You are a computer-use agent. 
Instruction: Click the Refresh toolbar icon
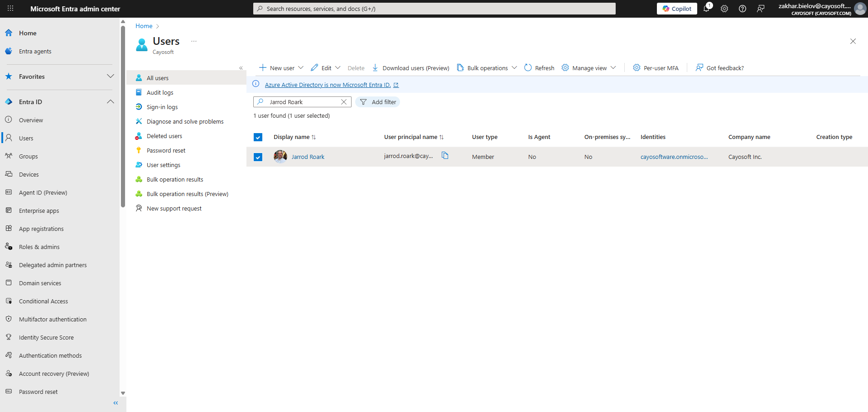(x=539, y=68)
